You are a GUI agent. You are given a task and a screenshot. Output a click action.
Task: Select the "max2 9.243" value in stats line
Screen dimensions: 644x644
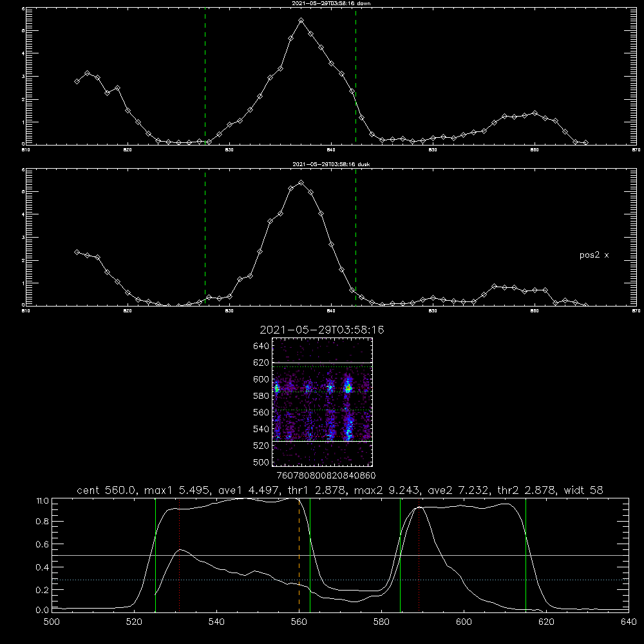(x=387, y=490)
